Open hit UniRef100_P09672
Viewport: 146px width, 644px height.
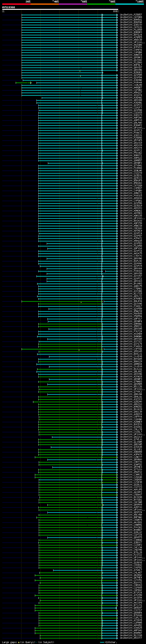click(131, 133)
